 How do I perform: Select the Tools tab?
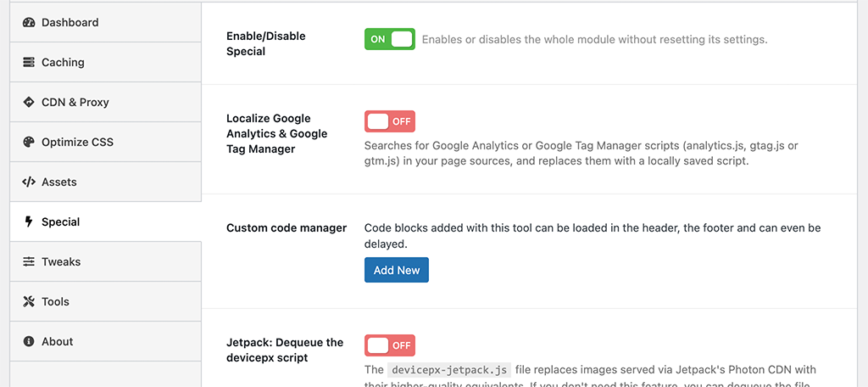pyautogui.click(x=55, y=302)
